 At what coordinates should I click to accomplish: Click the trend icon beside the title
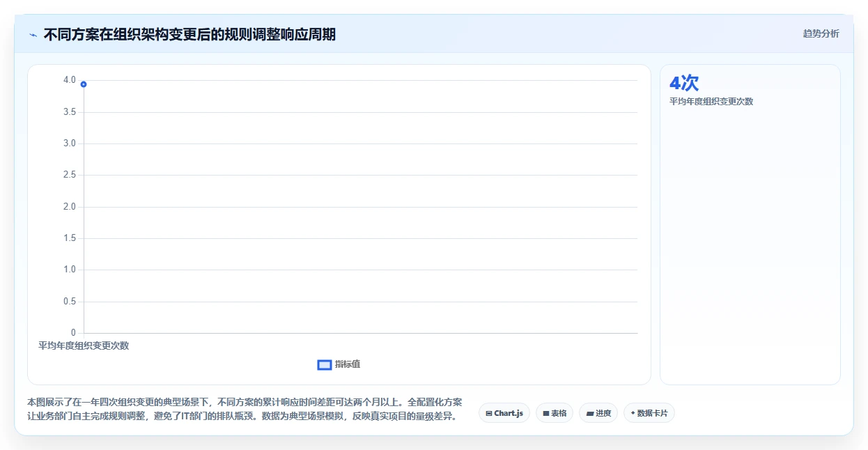point(33,34)
